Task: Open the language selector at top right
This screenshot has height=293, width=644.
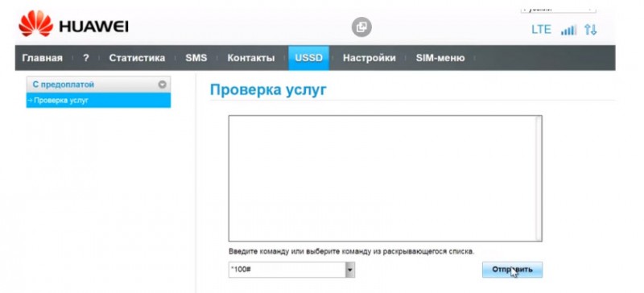Action: [558, 9]
